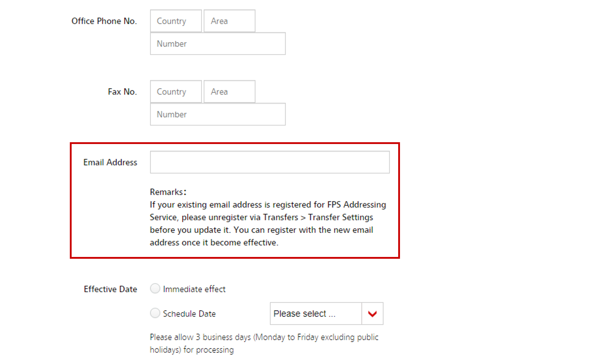
Task: Click the red chevron dropdown arrow
Action: [372, 313]
